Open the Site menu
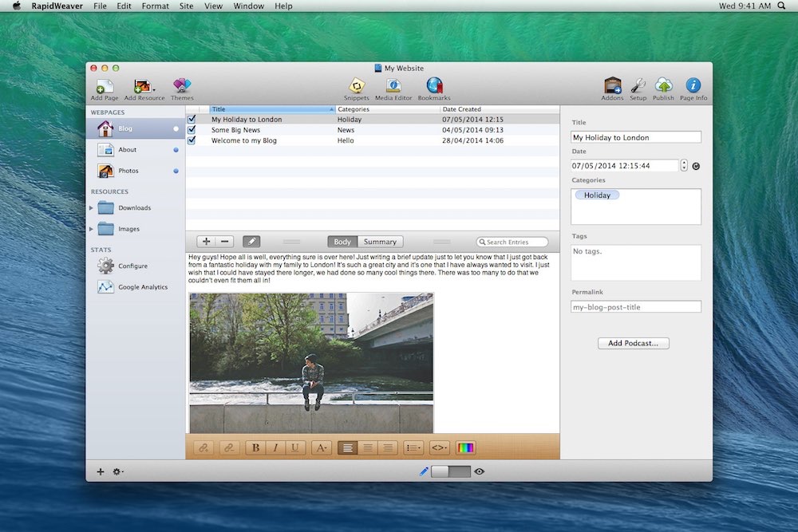 [x=186, y=6]
